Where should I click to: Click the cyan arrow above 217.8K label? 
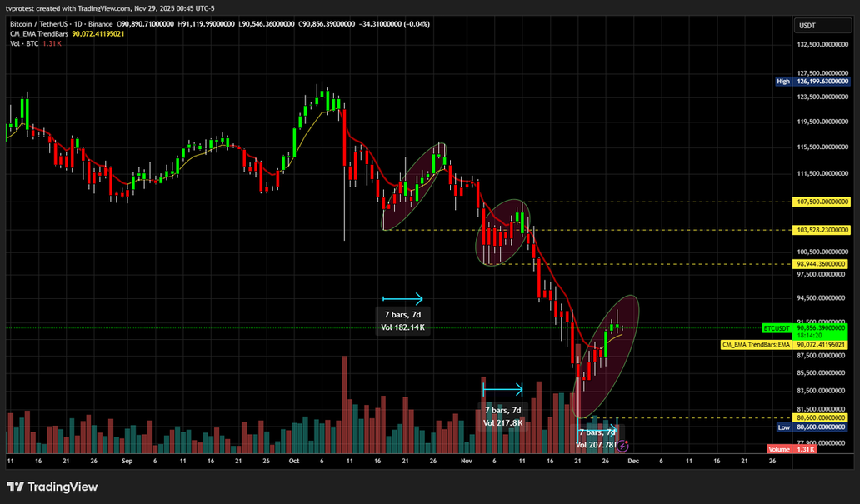502,389
